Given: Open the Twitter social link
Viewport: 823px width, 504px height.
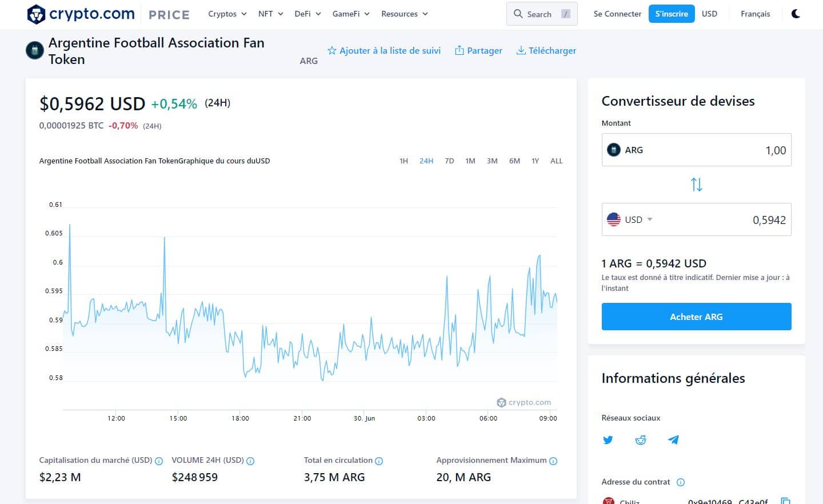Looking at the screenshot, I should tap(608, 440).
